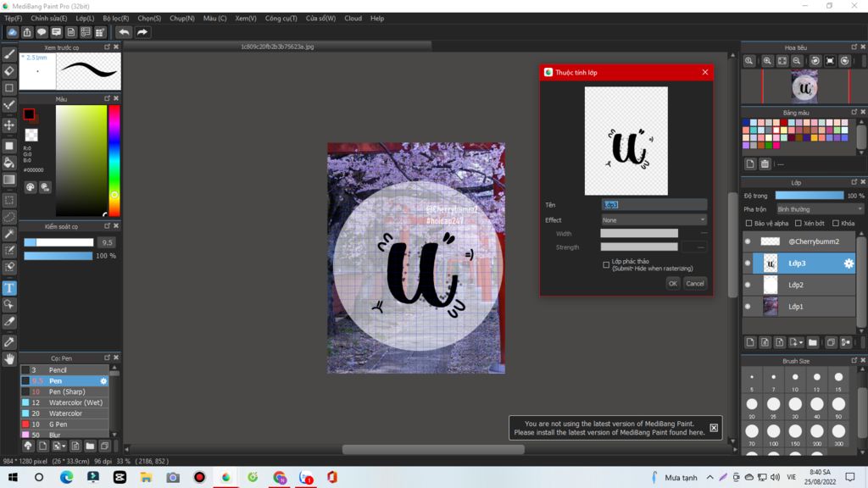The width and height of the screenshot is (868, 488).
Task: Click OK in layer properties dialog
Action: pyautogui.click(x=672, y=283)
